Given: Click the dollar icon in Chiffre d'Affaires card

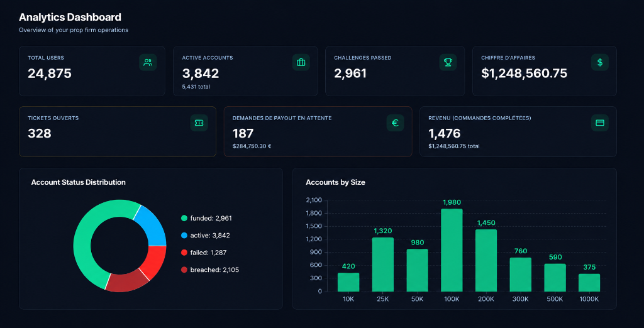Looking at the screenshot, I should [x=600, y=62].
